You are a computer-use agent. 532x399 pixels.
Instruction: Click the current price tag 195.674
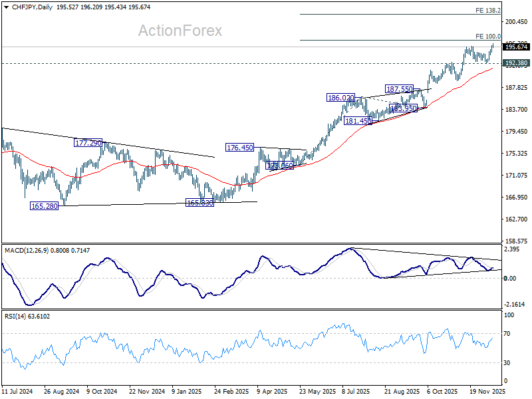(x=517, y=47)
